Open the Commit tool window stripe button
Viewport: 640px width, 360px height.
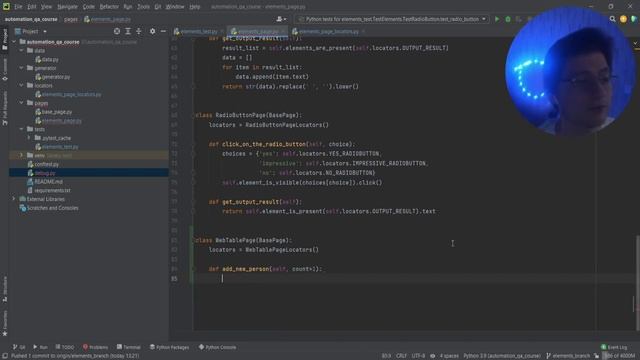pyautogui.click(x=4, y=69)
